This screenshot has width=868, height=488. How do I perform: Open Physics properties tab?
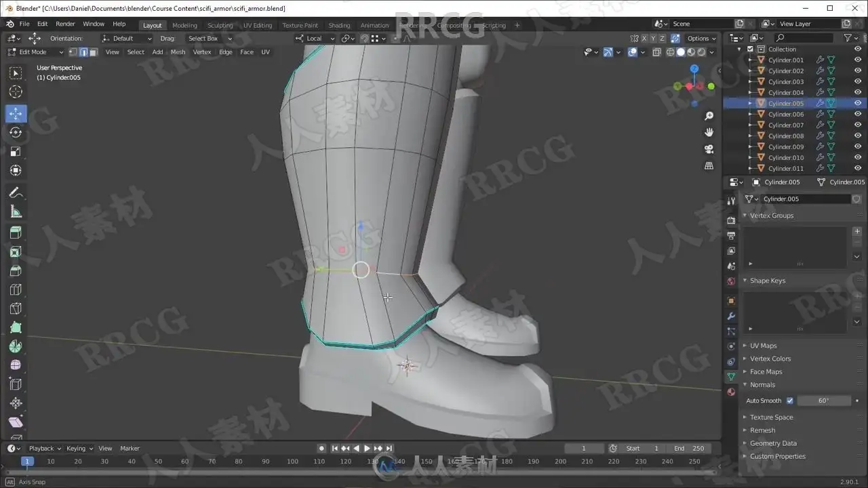tap(731, 347)
